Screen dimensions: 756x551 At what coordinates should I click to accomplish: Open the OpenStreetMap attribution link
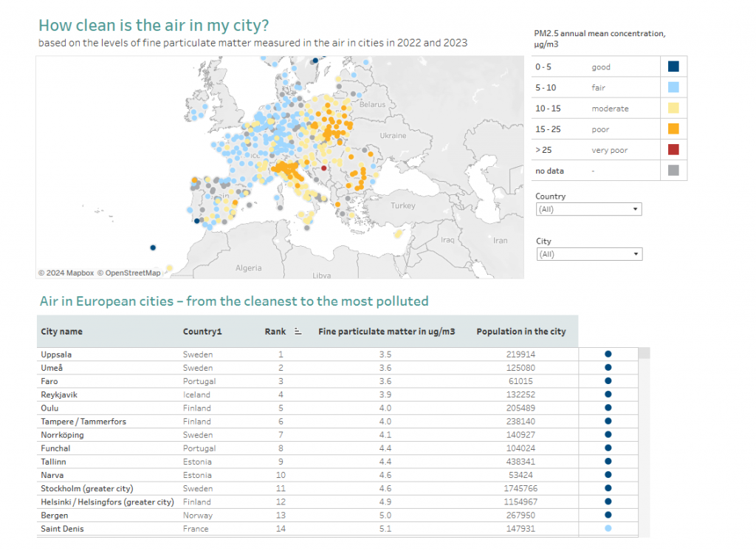point(132,273)
